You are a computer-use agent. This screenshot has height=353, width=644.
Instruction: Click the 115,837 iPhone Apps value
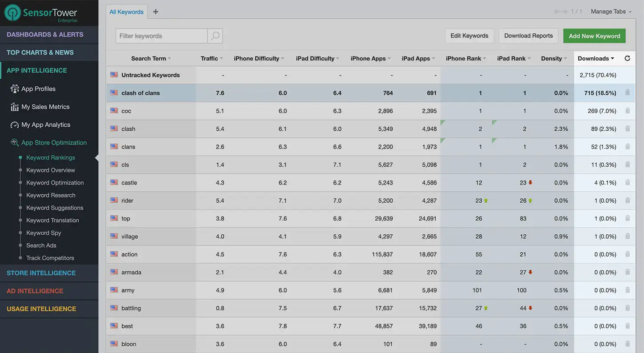coord(382,254)
